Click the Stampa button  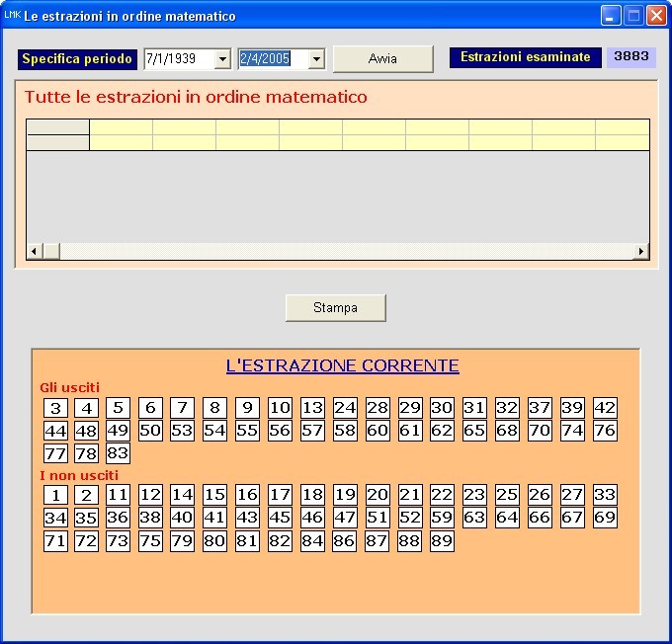(336, 307)
